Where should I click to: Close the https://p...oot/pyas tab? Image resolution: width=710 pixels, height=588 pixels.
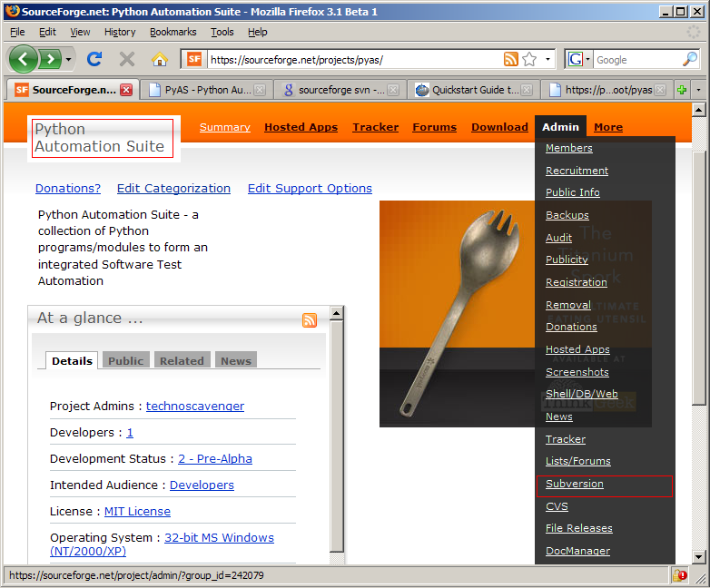661,90
